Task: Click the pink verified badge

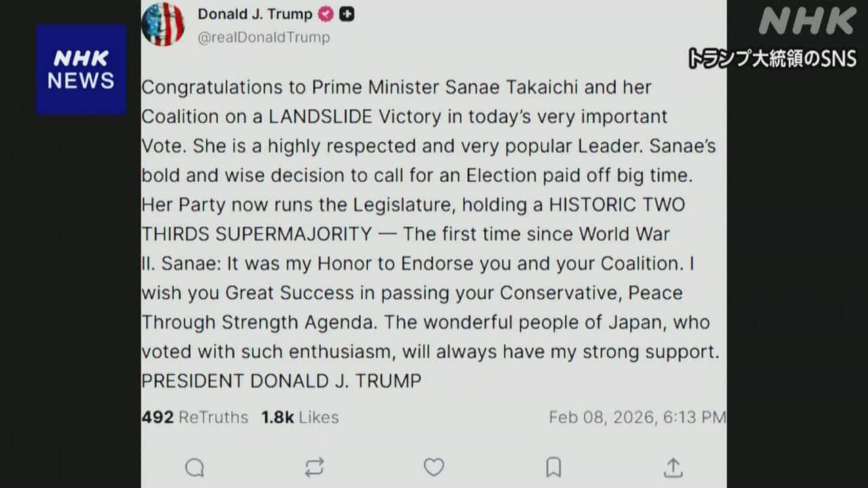Action: point(326,14)
